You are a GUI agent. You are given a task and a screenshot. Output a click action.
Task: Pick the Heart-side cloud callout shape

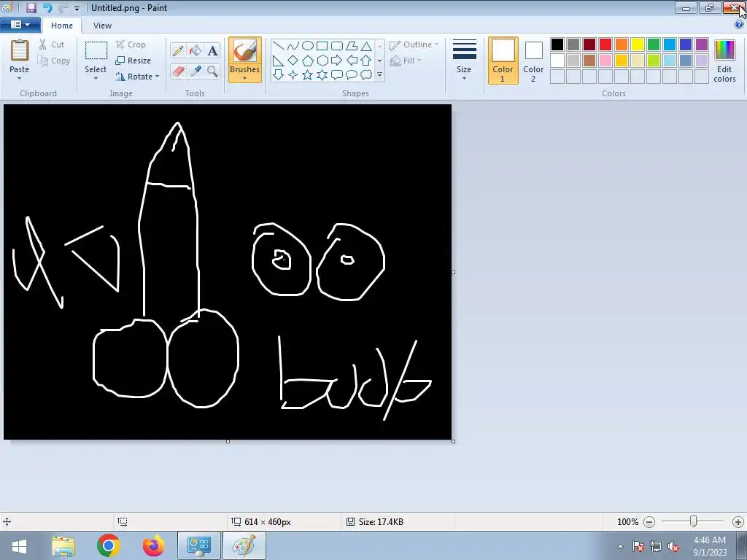point(366,75)
